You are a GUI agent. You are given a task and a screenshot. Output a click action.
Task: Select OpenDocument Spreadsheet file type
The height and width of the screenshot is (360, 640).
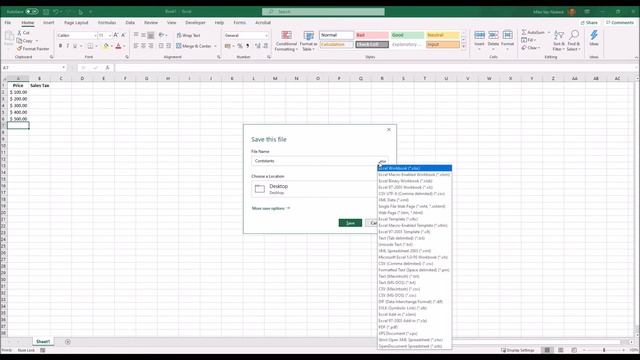pos(414,347)
